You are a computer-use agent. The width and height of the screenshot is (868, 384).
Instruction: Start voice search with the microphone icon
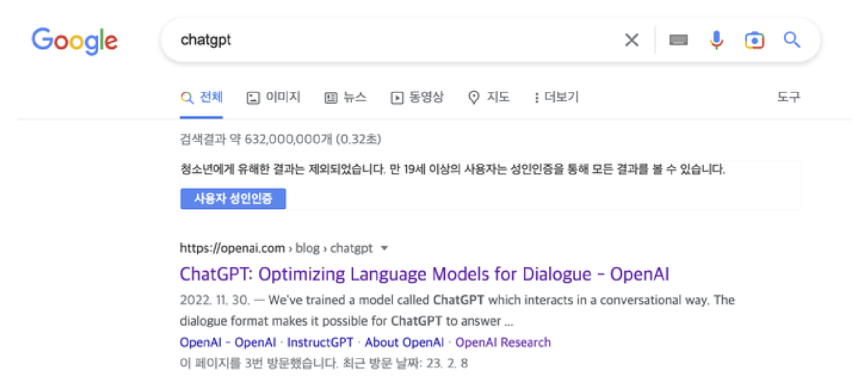pos(716,40)
